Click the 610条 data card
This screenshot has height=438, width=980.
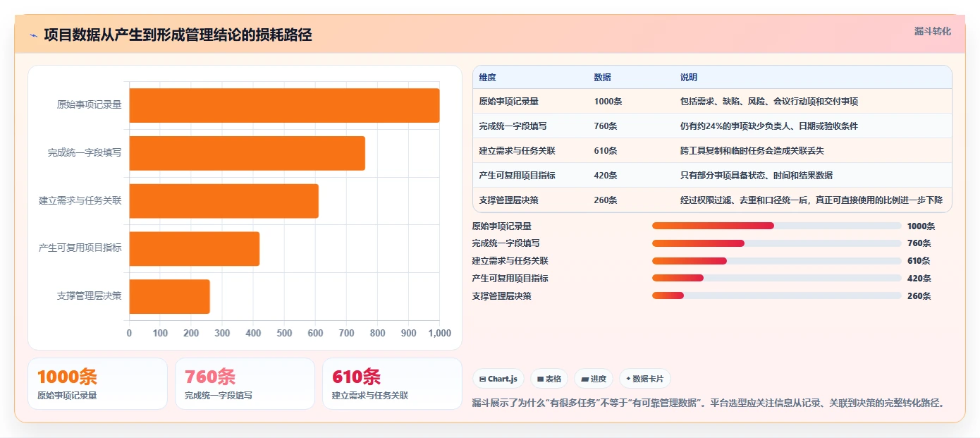[x=392, y=384]
